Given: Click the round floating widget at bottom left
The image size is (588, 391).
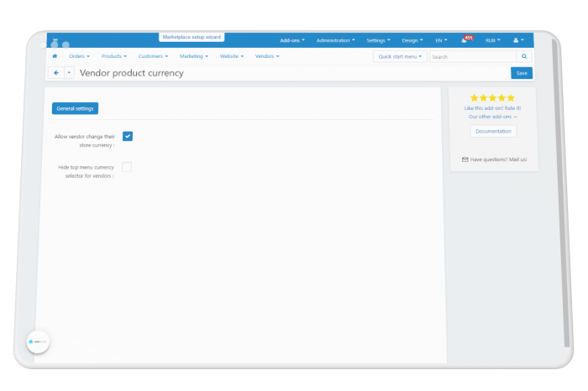Looking at the screenshot, I should [38, 341].
